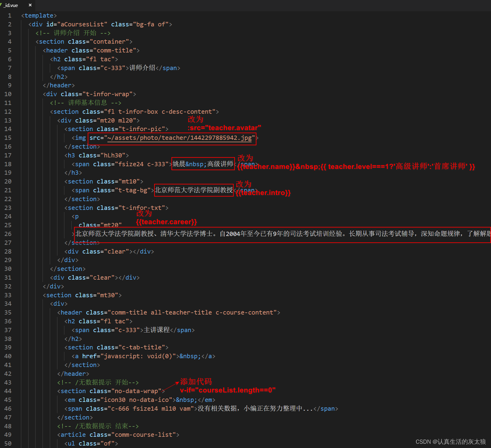Click the div class "mt20 ml20" line
The width and height of the screenshot is (491, 448).
tap(99, 120)
